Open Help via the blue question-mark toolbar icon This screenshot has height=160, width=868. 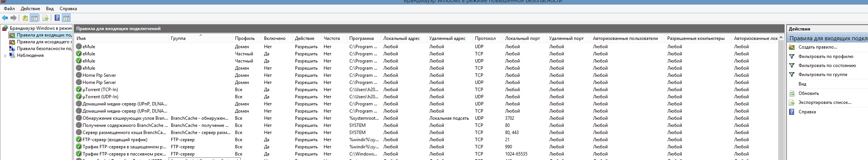57,18
